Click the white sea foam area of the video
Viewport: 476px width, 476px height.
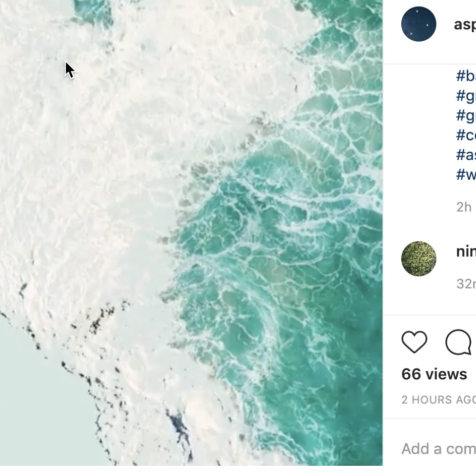pos(91,152)
